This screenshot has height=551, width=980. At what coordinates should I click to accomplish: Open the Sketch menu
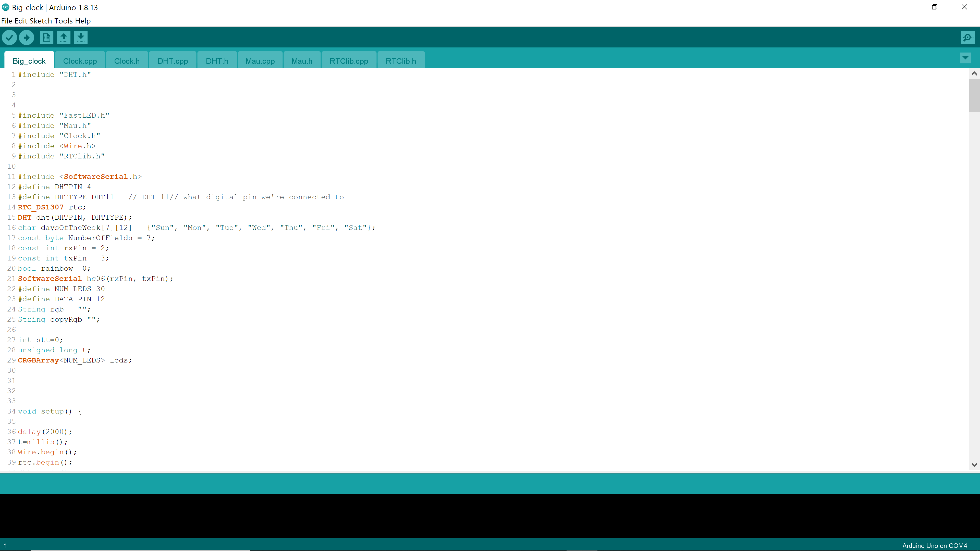point(40,20)
